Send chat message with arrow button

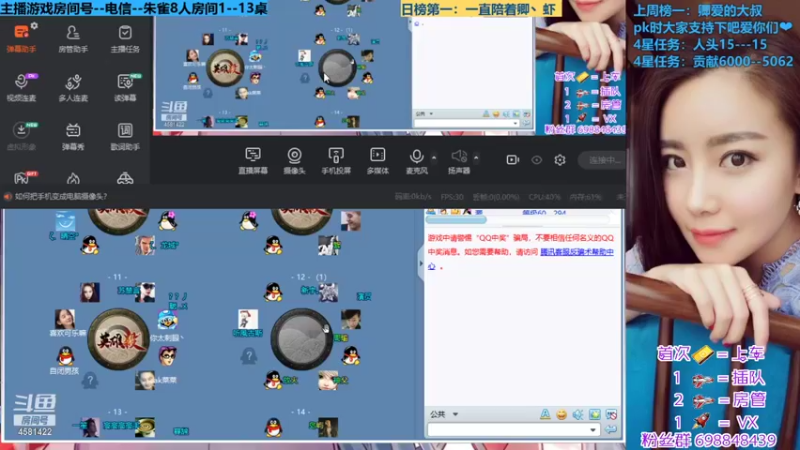(611, 430)
